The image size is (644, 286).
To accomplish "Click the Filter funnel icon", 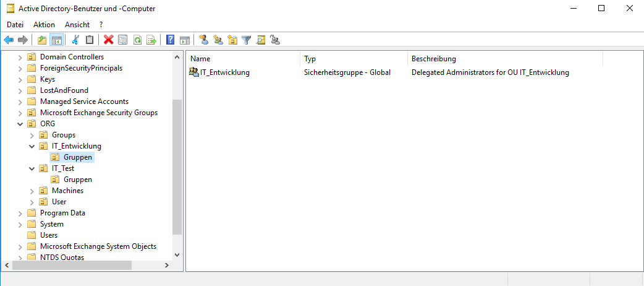I will 247,40.
